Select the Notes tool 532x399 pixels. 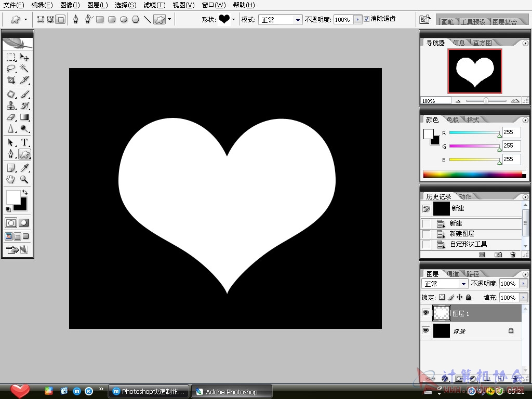(11, 168)
